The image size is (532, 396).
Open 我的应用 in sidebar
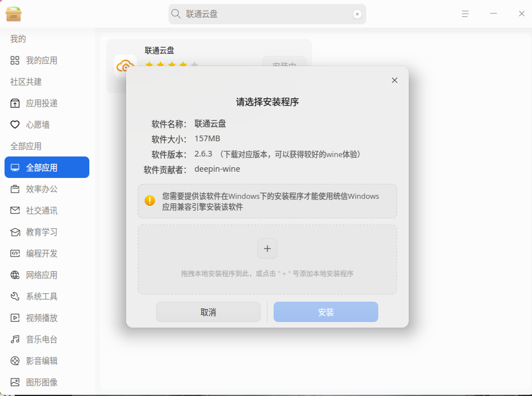pos(47,60)
